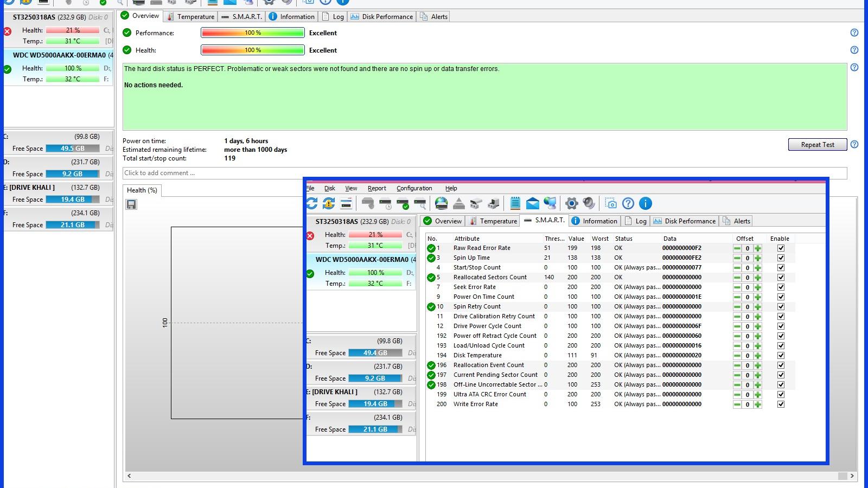The image size is (868, 488).
Task: Open settings with the gear icon in front toolbar
Action: (x=572, y=203)
